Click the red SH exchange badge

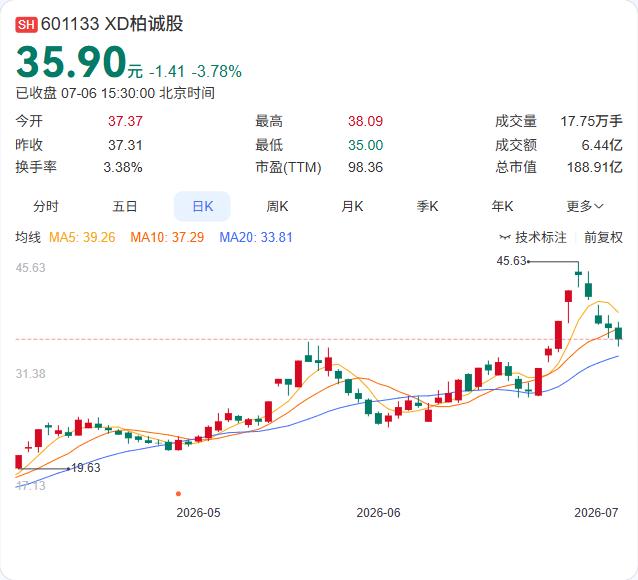pos(26,24)
